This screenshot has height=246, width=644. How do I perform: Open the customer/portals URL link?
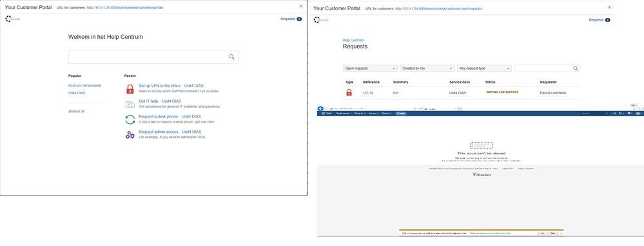pos(125,7)
